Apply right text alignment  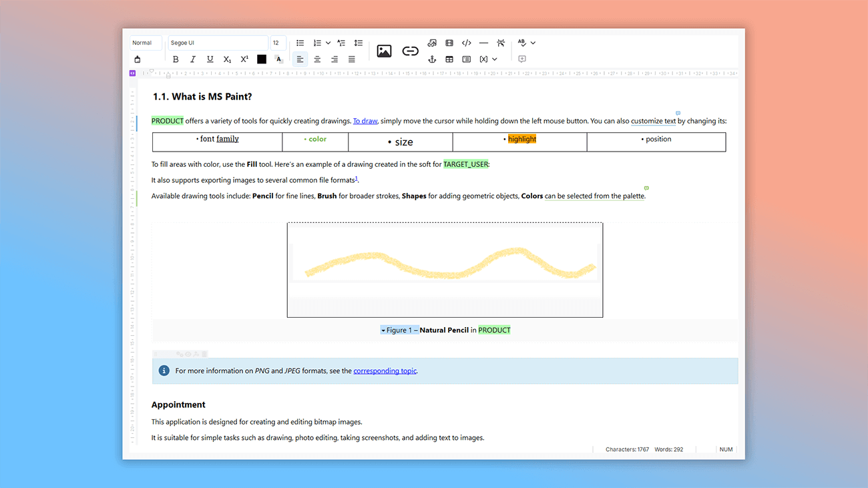click(334, 59)
